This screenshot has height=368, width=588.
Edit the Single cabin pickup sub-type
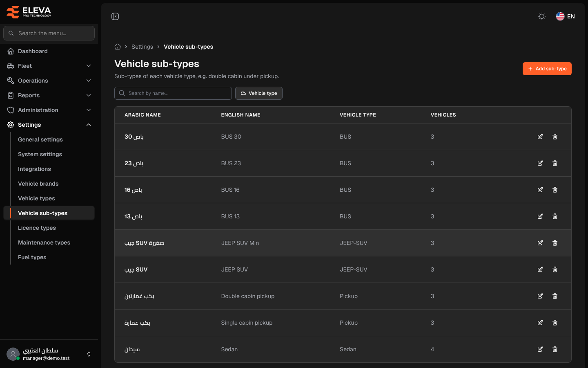point(540,323)
